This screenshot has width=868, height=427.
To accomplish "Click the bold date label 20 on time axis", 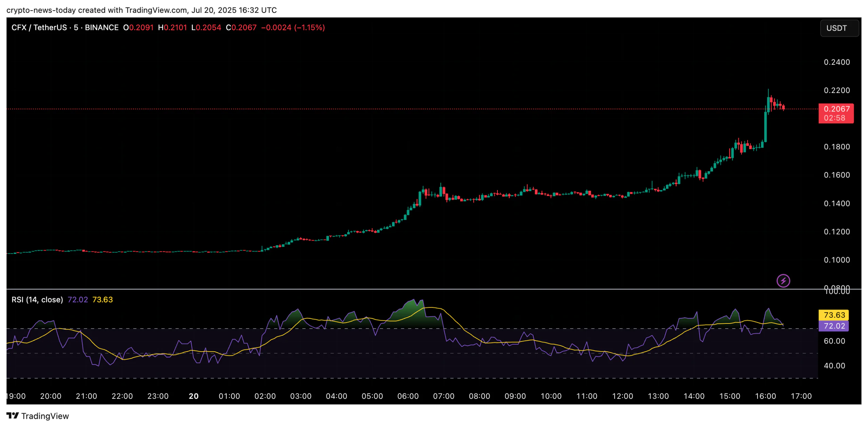I will tap(194, 396).
